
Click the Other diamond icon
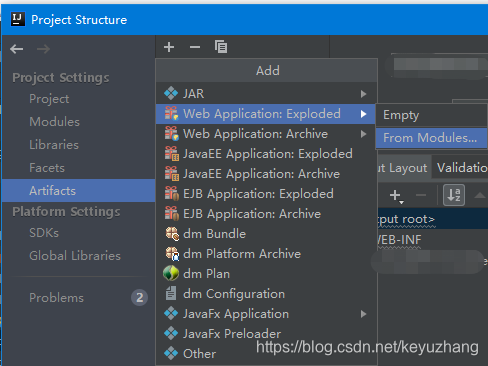click(171, 354)
